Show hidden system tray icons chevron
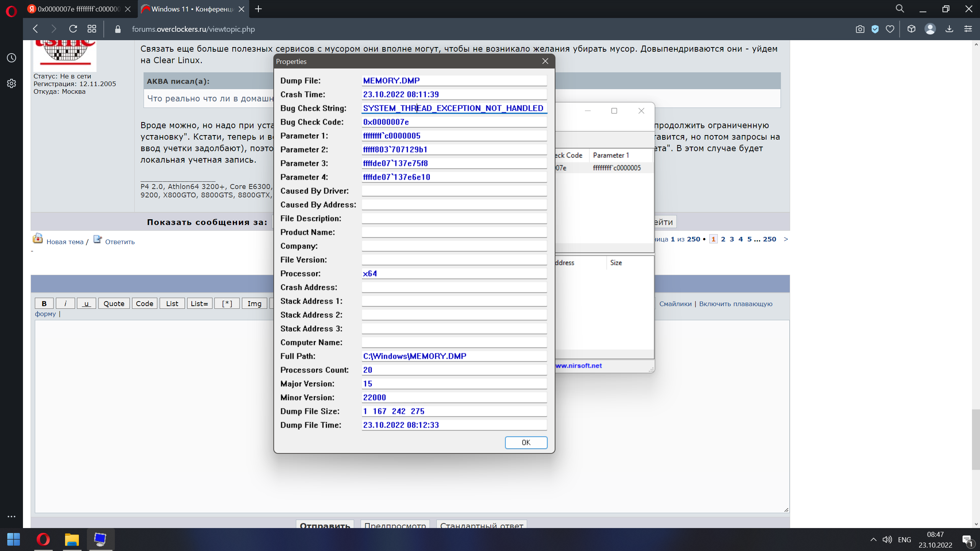980x551 pixels. click(873, 540)
